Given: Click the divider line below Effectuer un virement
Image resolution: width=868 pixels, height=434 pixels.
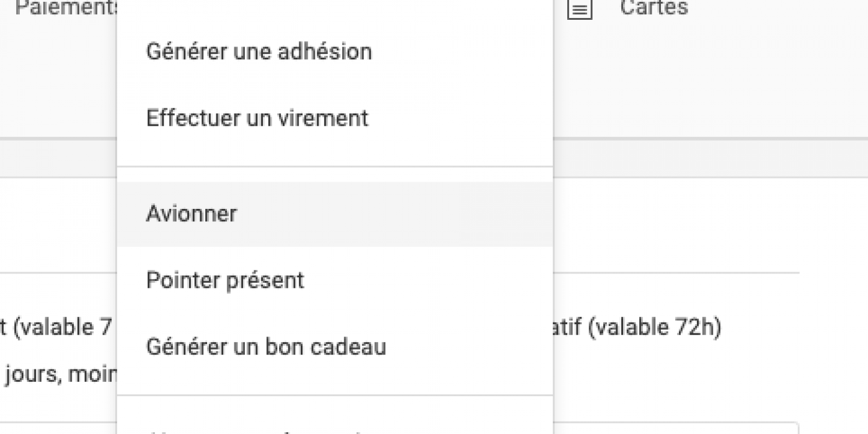Looking at the screenshot, I should pyautogui.click(x=335, y=166).
